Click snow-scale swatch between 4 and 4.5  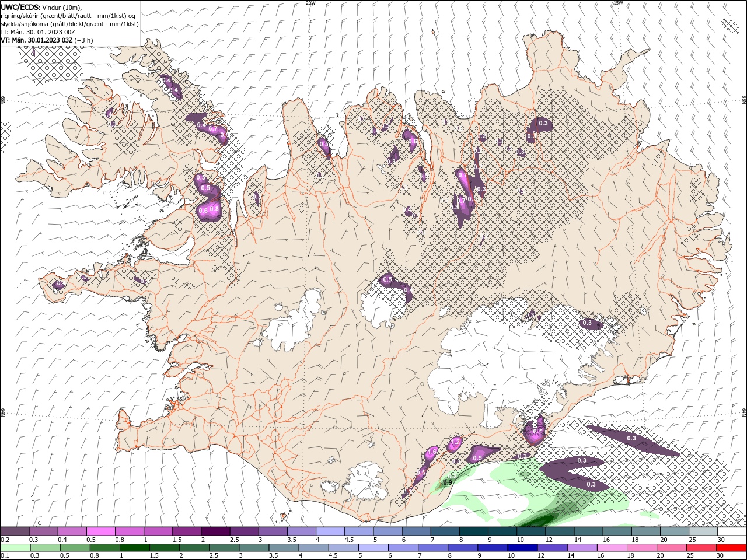point(330,531)
